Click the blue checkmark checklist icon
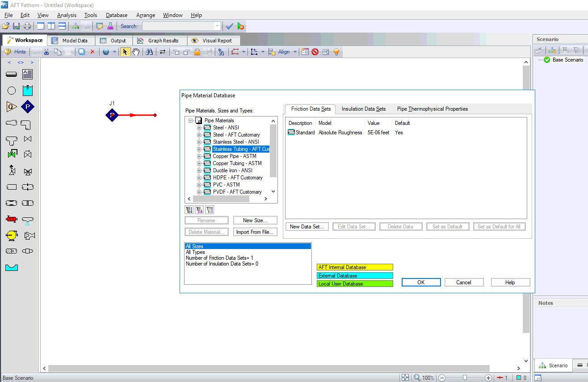 click(230, 26)
